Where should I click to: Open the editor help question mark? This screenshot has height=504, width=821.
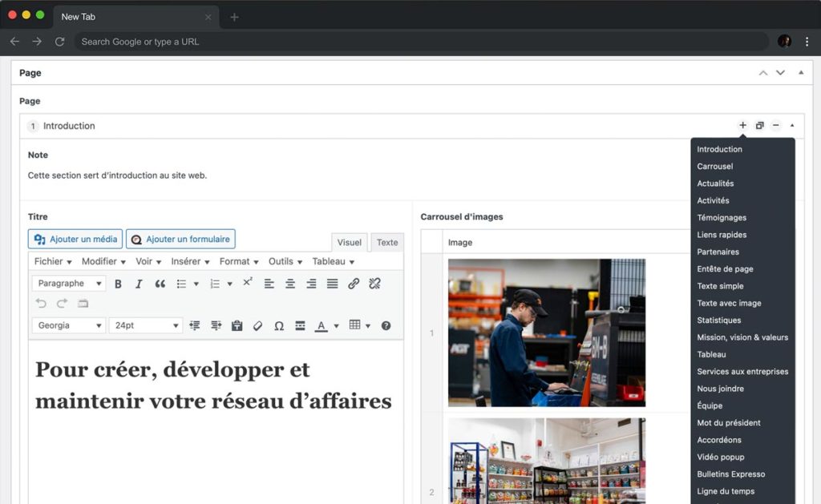[386, 325]
